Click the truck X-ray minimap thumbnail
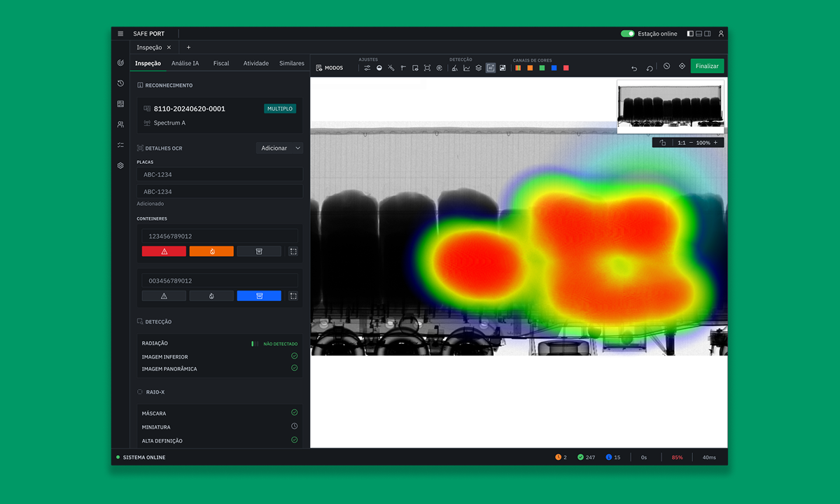Screen dimensions: 840x504 click(x=671, y=106)
